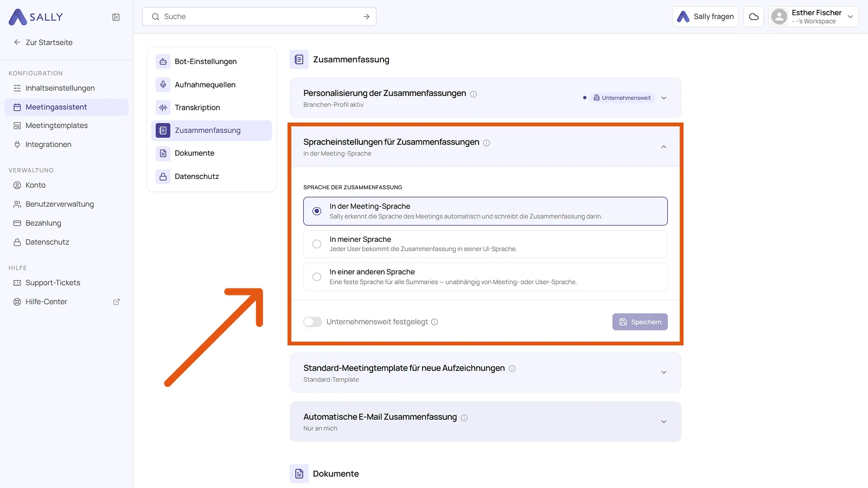Select the In meiner Sprache radio option
The width and height of the screenshot is (868, 488).
317,244
